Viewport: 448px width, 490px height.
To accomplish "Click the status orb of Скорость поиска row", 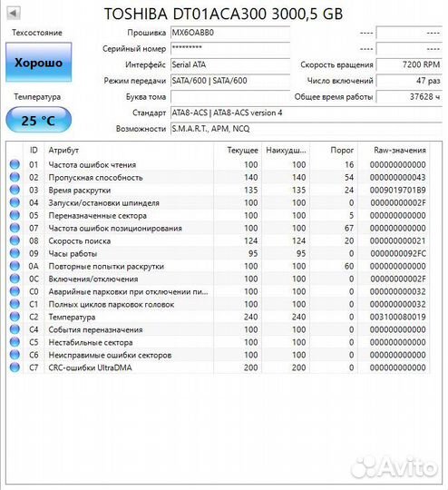I will pyautogui.click(x=15, y=240).
